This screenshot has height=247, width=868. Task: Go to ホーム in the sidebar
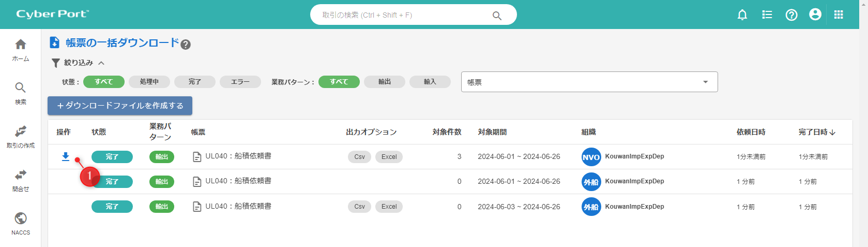point(21,50)
